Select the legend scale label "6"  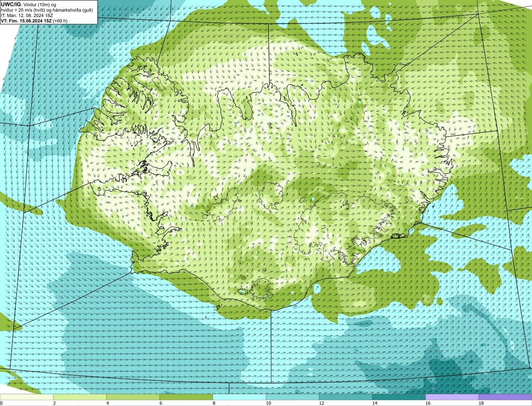tap(161, 403)
